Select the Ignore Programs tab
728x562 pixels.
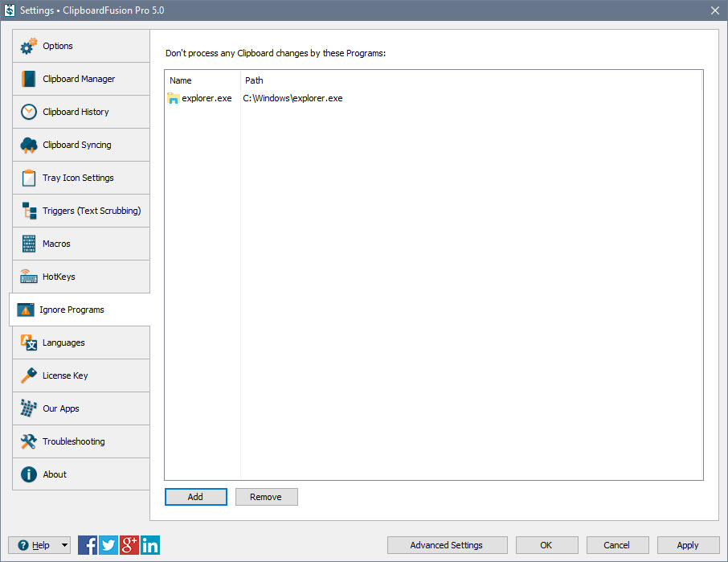pyautogui.click(x=80, y=310)
